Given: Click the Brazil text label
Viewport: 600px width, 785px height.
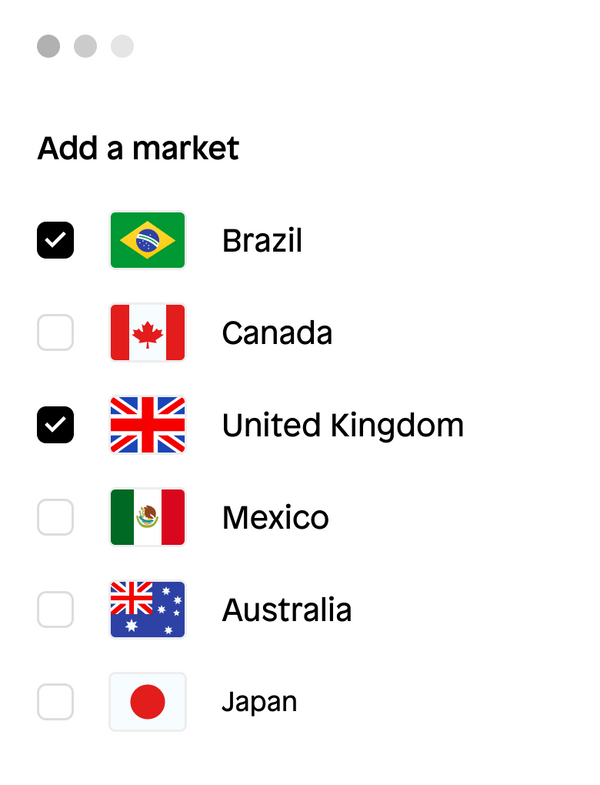Looking at the screenshot, I should (262, 241).
